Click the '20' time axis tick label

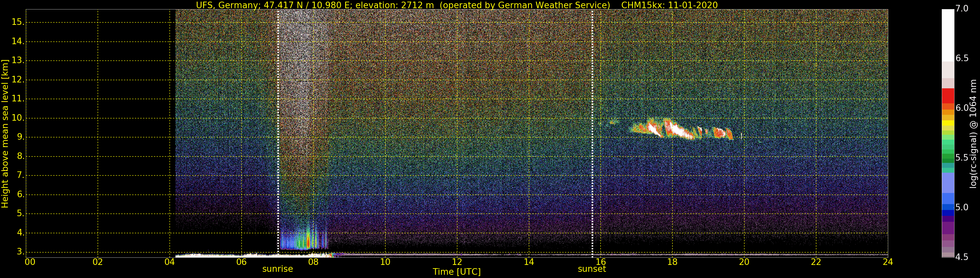point(744,262)
